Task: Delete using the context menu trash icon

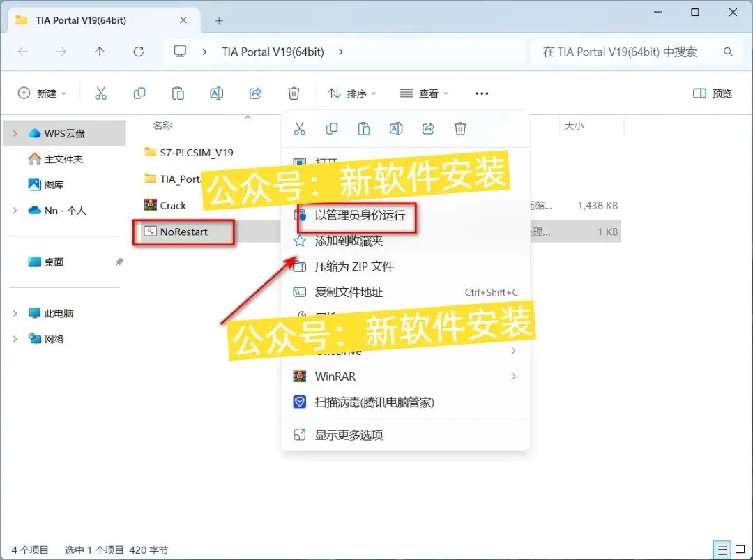Action: tap(461, 129)
